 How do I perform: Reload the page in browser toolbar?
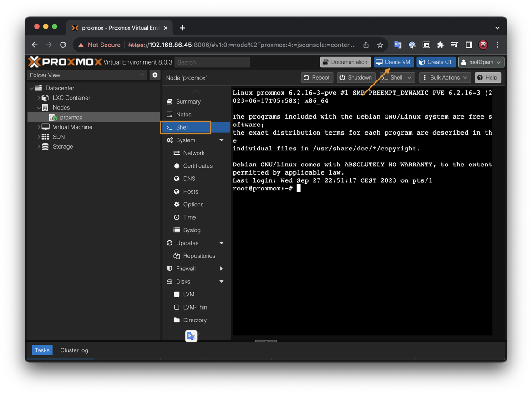[x=63, y=45]
